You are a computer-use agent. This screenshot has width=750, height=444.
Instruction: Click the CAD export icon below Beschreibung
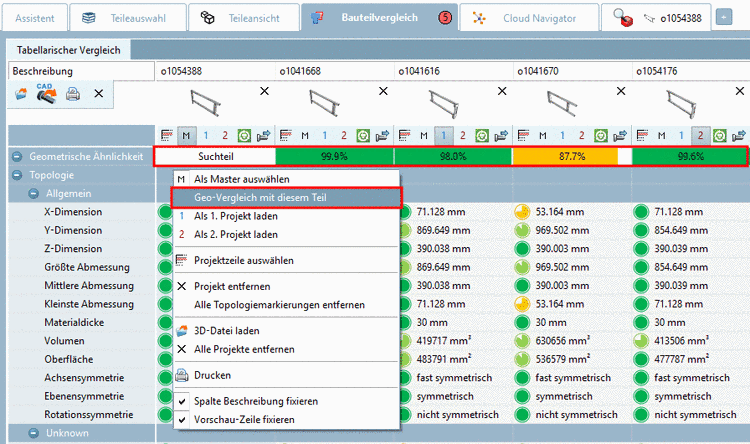(46, 93)
